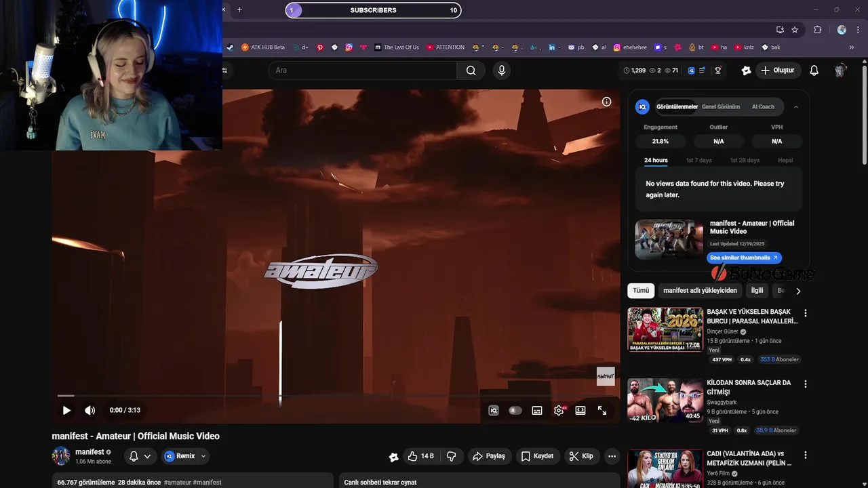This screenshot has width=868, height=488.
Task: Open the video info card icon
Action: coord(607,102)
